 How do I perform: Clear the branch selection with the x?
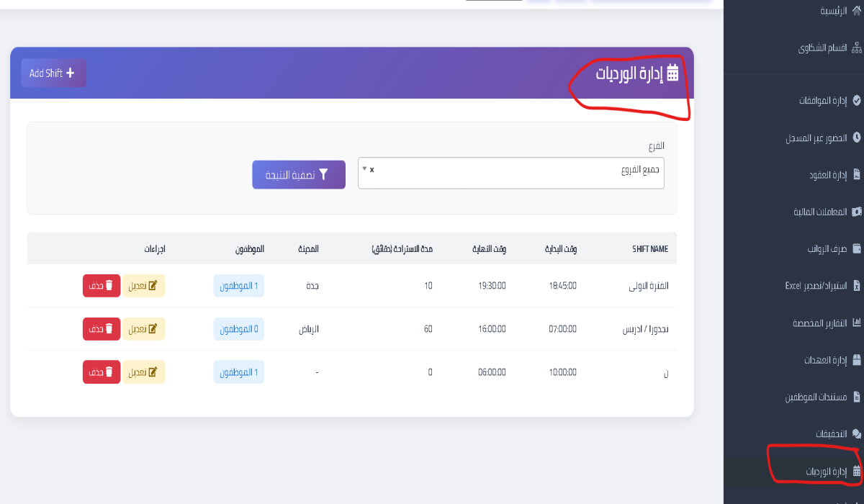coord(372,170)
